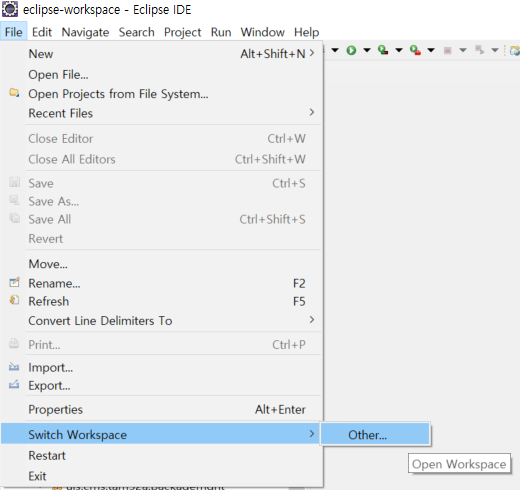Open the disabled Relaunch dropdown arrow

point(495,50)
